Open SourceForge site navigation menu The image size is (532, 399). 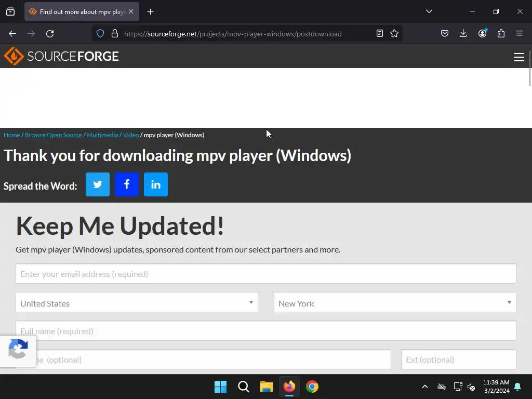point(519,57)
